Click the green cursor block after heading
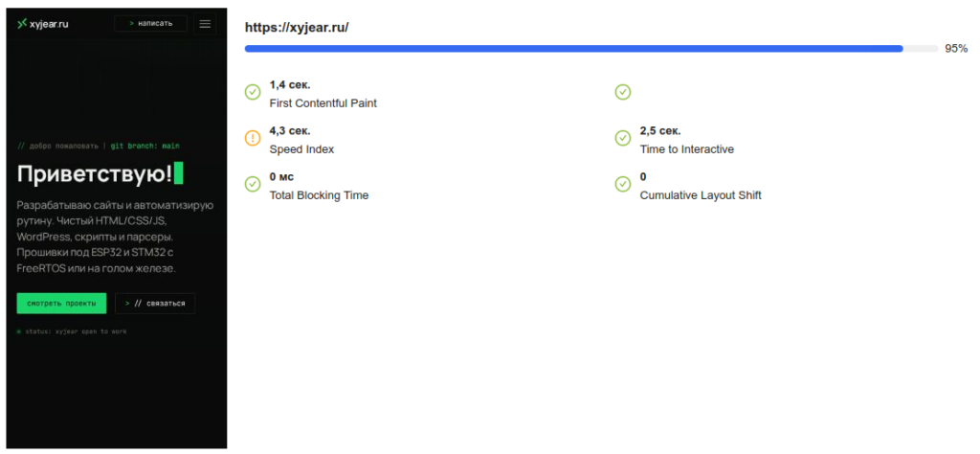This screenshot has height=454, width=980. [179, 172]
